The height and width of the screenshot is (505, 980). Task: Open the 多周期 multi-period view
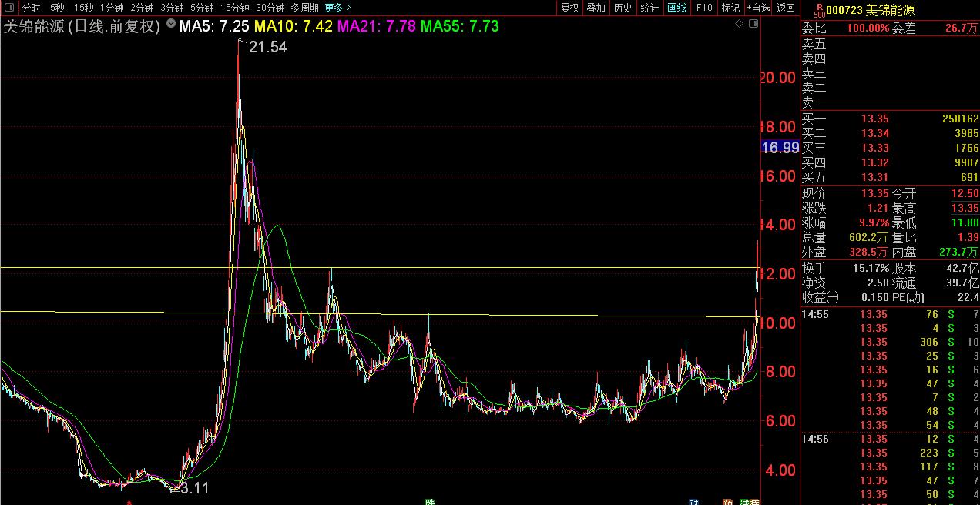coord(304,8)
